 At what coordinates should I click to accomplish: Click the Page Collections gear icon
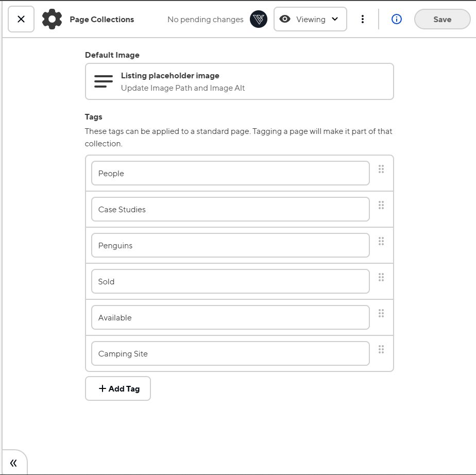[52, 19]
